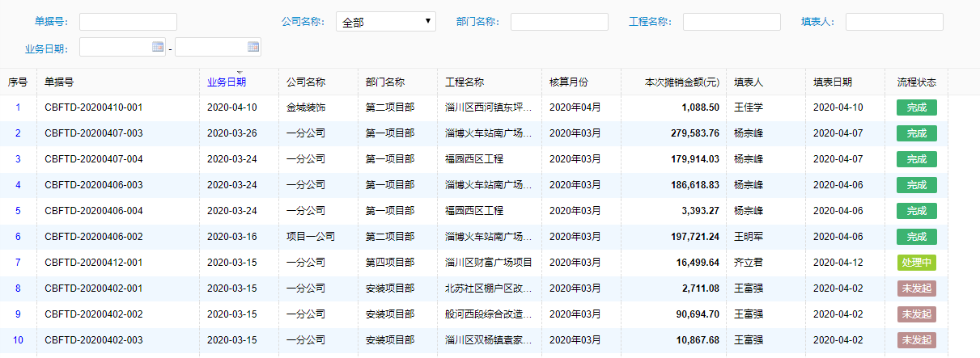Select document number CBFTD-20200402-003

[x=94, y=340]
